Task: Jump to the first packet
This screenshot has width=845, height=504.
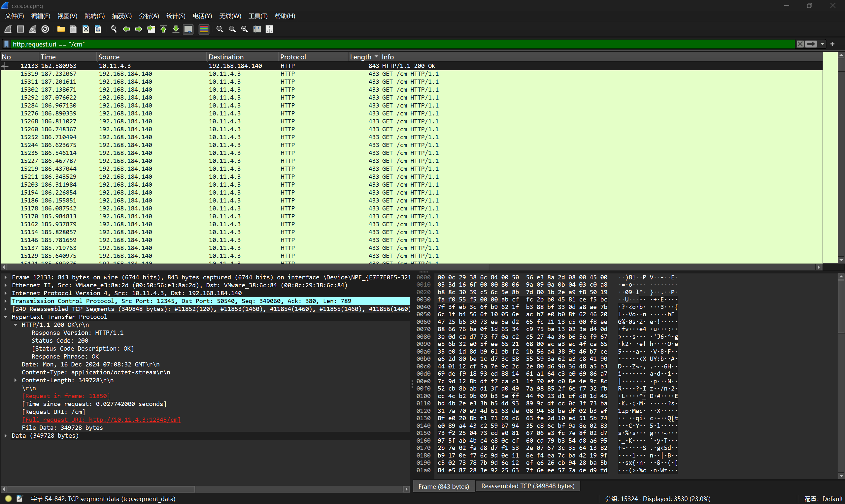Action: tap(163, 29)
